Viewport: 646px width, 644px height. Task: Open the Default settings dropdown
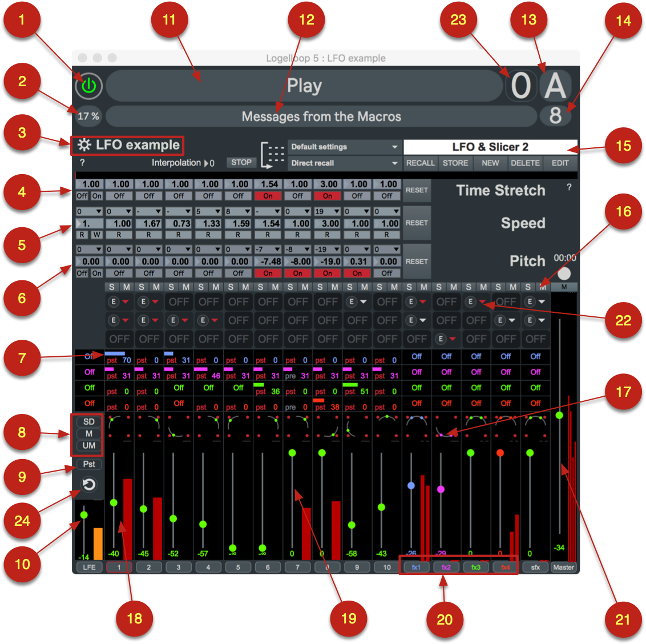click(344, 147)
